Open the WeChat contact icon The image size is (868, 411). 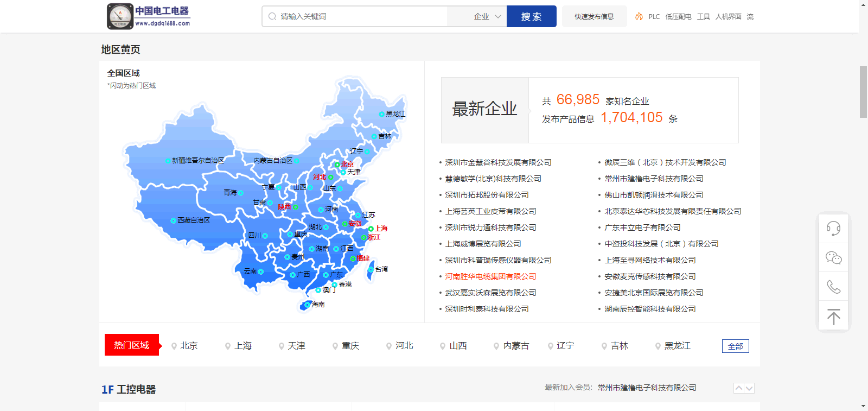click(833, 257)
